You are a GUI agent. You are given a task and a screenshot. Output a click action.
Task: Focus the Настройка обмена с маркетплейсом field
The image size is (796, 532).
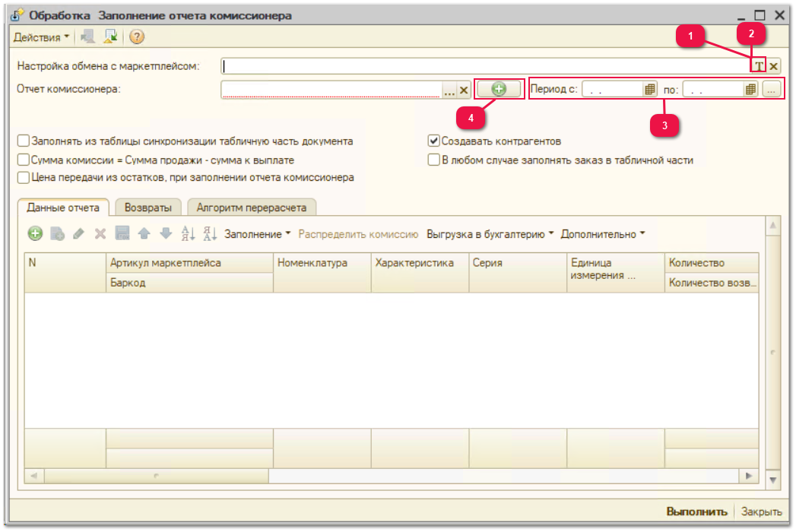486,66
